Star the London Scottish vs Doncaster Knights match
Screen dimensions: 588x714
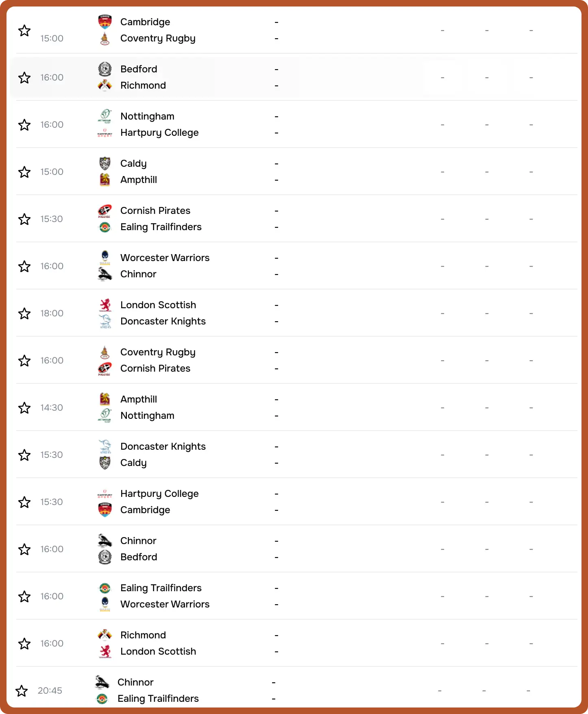(24, 313)
